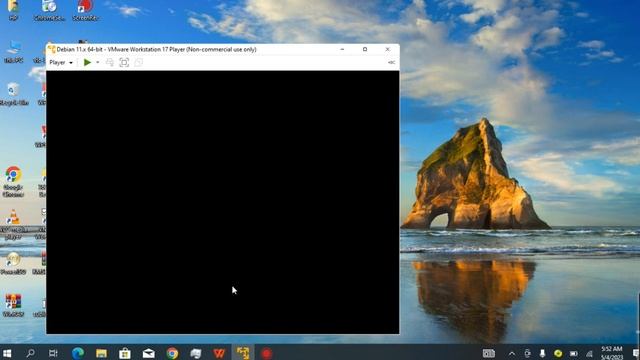640x360 pixels.
Task: Click the VMware icon in the title bar
Action: 51,49
